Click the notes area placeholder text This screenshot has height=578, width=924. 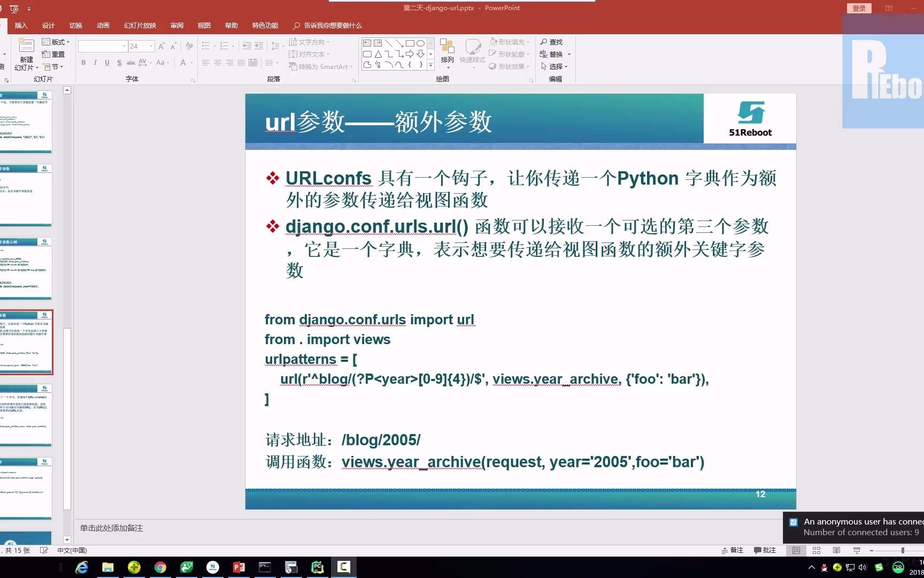111,528
